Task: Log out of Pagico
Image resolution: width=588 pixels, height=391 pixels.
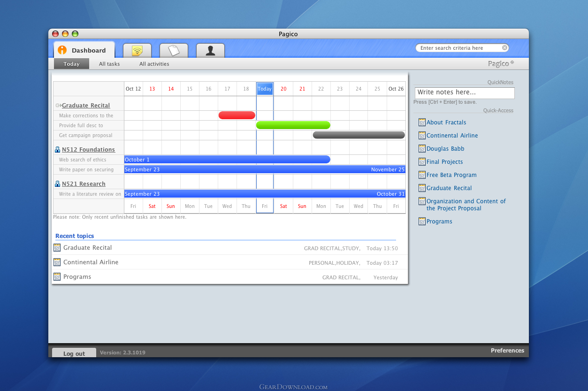Action: tap(74, 353)
